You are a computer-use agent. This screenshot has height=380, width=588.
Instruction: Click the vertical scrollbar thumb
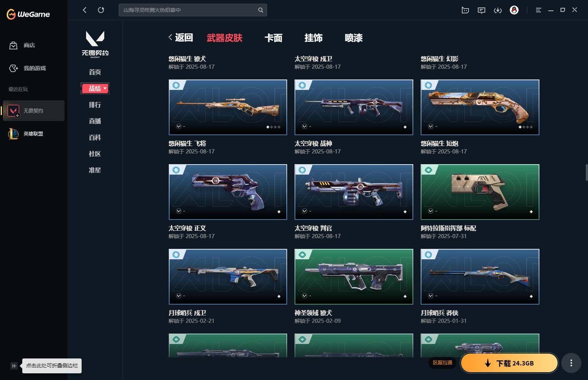[x=587, y=172]
